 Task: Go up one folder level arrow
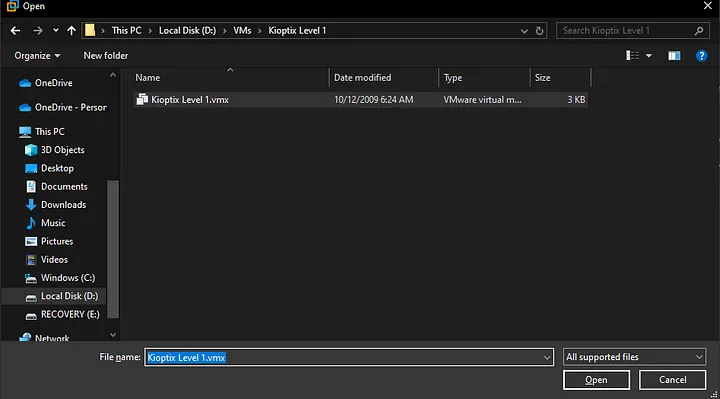[x=71, y=31]
